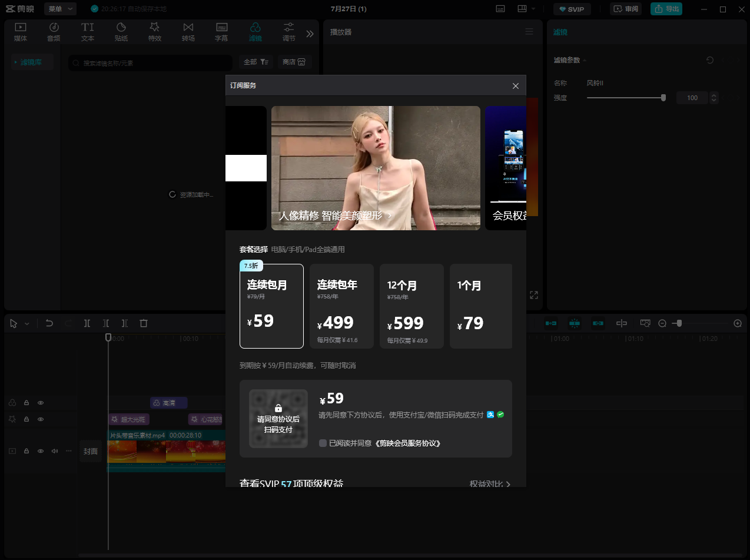Expand the 滤镜库 filter library item
This screenshot has height=560, width=750.
(32, 62)
